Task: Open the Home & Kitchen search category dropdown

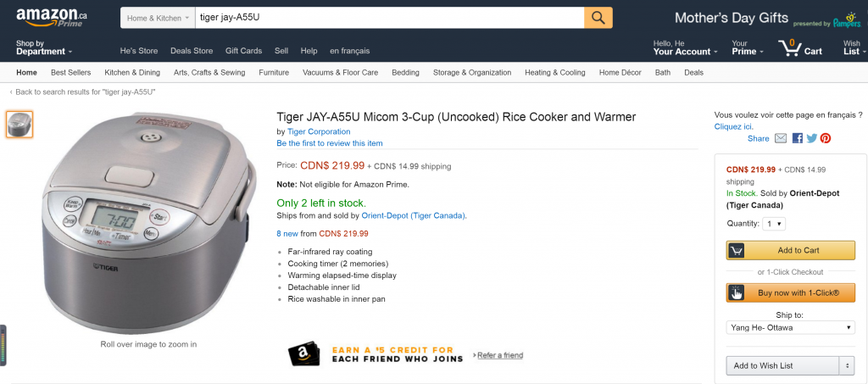Action: click(155, 18)
